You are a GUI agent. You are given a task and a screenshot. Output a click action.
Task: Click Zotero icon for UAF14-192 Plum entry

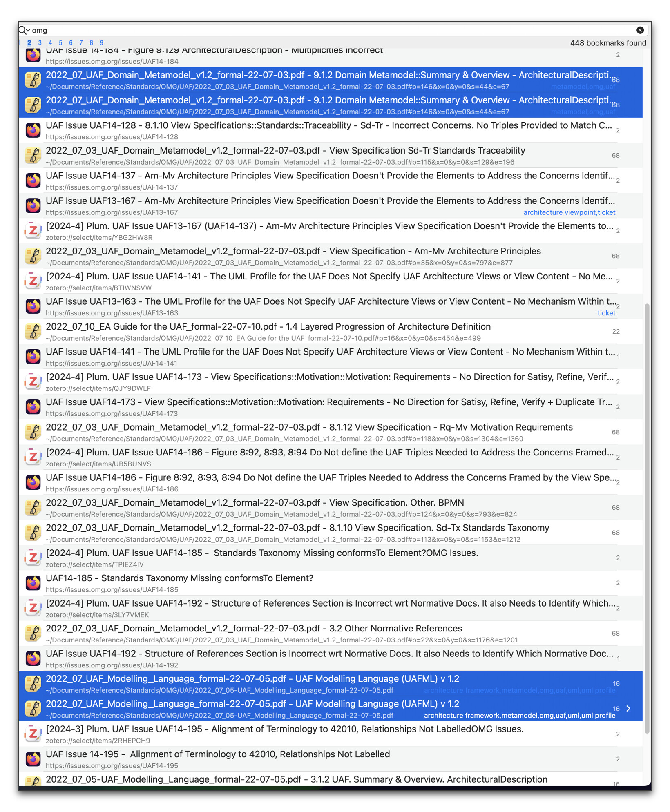33,608
